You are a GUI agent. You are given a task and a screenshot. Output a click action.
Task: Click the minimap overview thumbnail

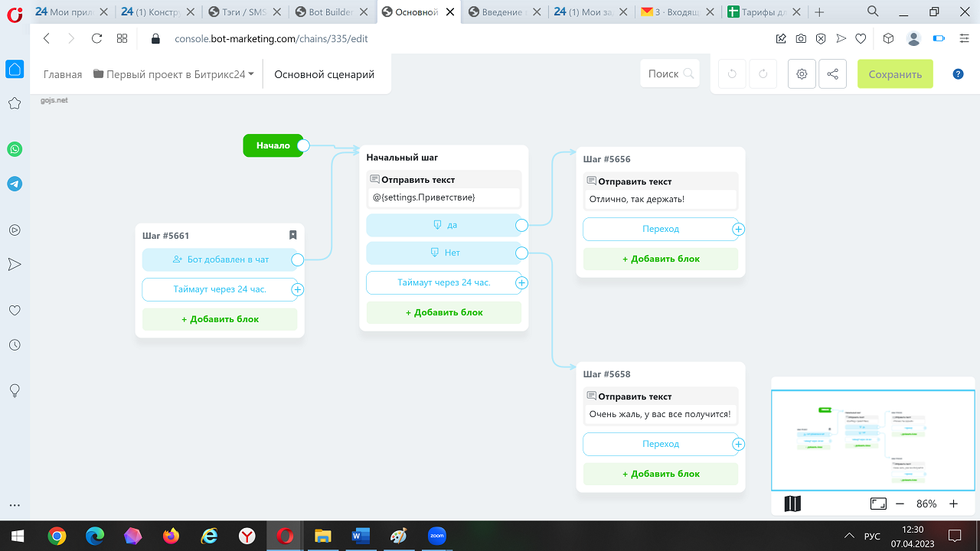pyautogui.click(x=873, y=440)
